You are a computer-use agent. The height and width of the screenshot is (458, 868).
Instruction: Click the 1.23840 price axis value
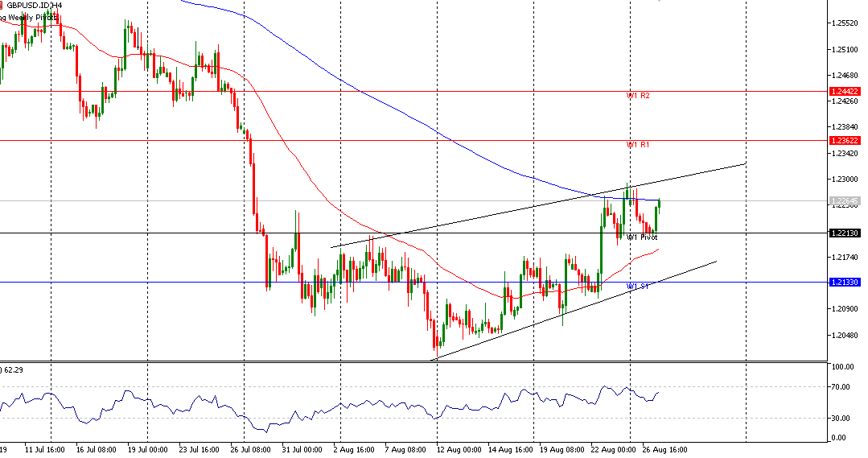pos(845,127)
